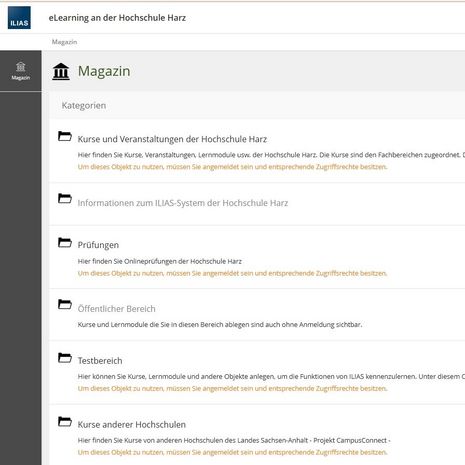The width and height of the screenshot is (465, 465).
Task: Open the Öffentlicher Bereich category
Action: [x=116, y=309]
